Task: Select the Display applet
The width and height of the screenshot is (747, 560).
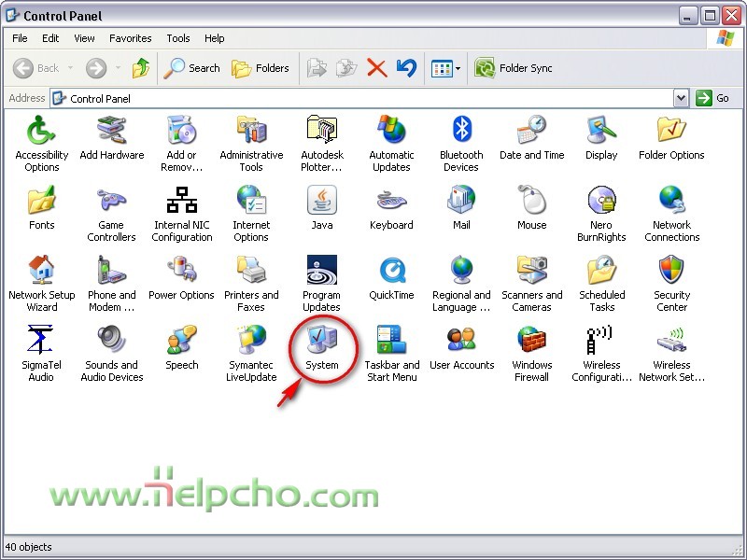Action: click(x=601, y=138)
